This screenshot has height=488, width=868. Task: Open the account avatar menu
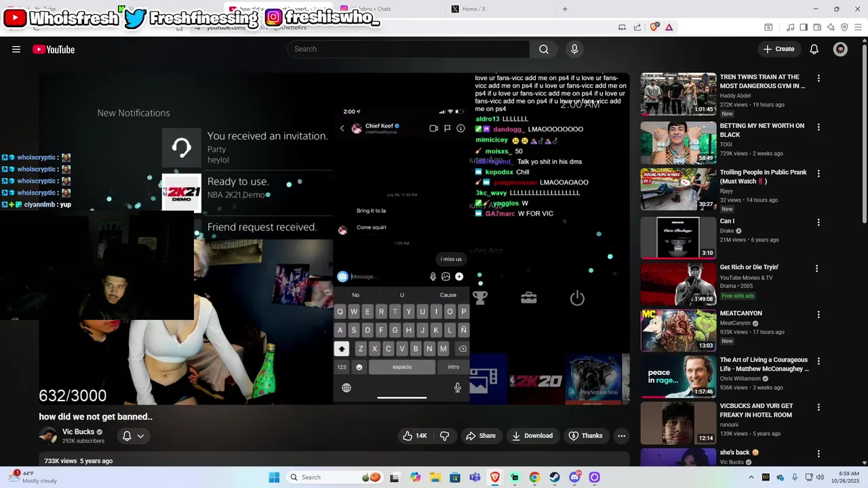pos(840,49)
